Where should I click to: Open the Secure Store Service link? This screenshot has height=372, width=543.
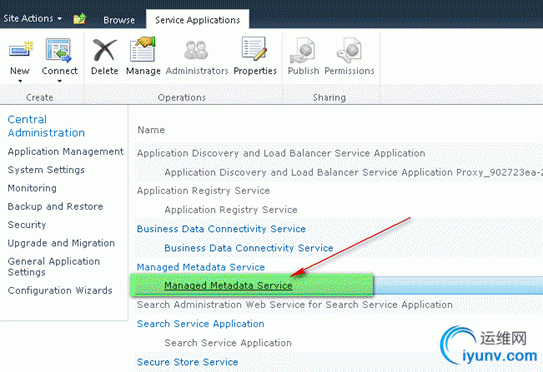[x=187, y=362]
